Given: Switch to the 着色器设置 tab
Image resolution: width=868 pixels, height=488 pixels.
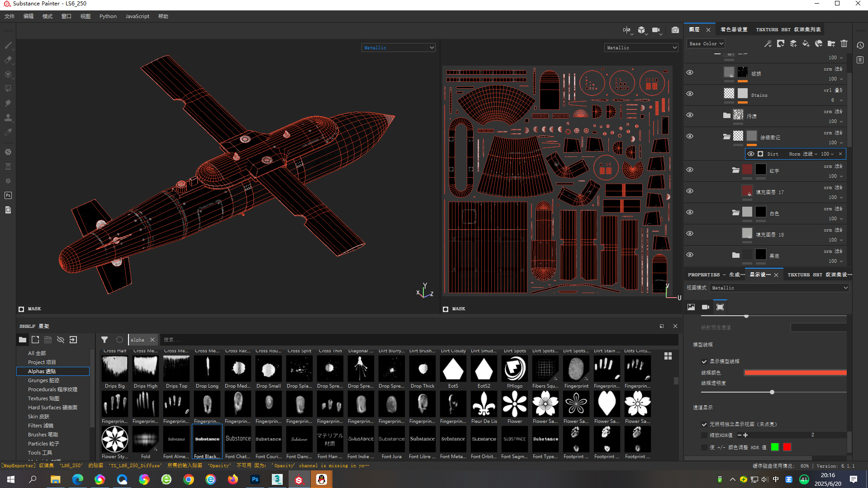Looking at the screenshot, I should [734, 29].
